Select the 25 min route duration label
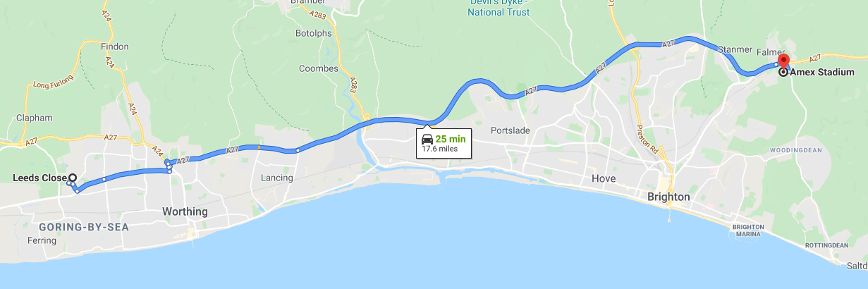The image size is (868, 289). (x=451, y=139)
